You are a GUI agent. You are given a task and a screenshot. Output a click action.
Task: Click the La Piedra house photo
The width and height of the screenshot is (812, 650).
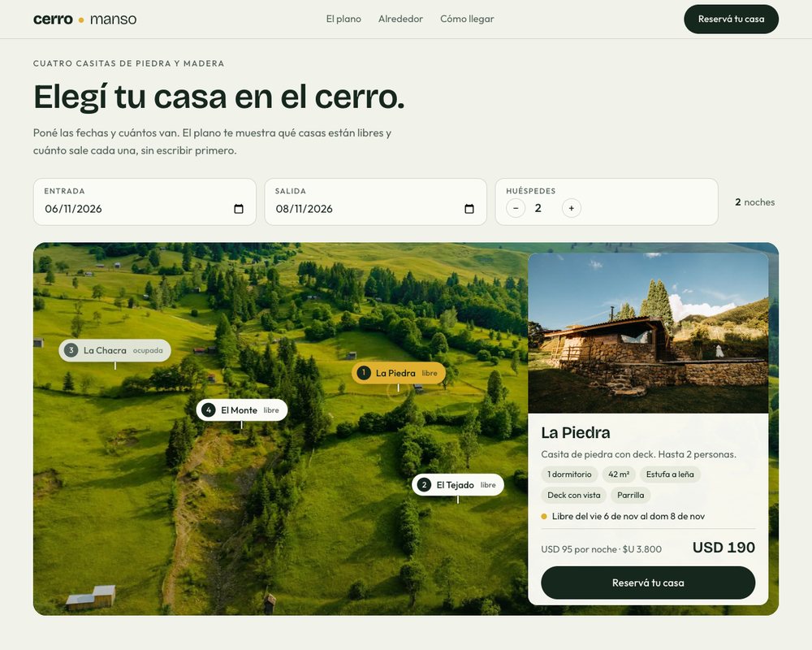pyautogui.click(x=648, y=333)
